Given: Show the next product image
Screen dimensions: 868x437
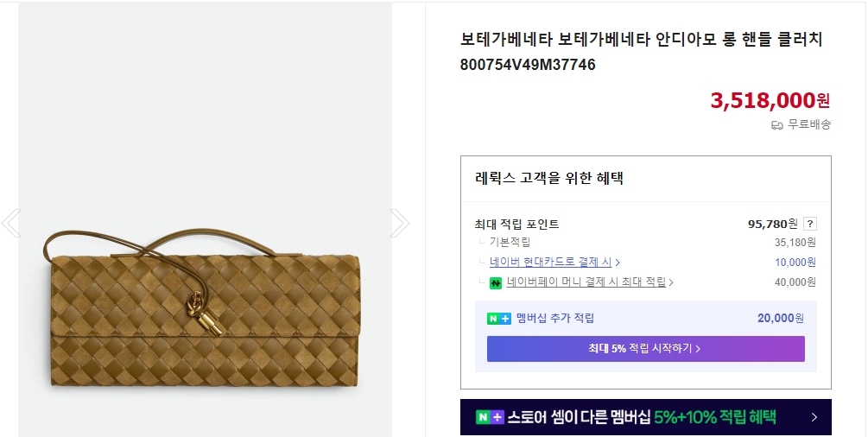Looking at the screenshot, I should point(399,223).
